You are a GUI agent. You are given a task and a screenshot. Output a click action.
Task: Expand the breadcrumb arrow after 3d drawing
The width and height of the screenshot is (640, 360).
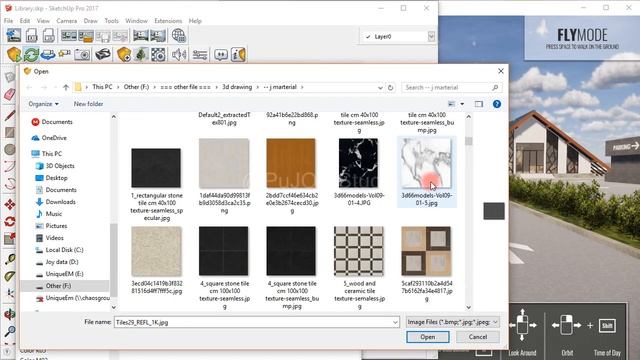258,87
